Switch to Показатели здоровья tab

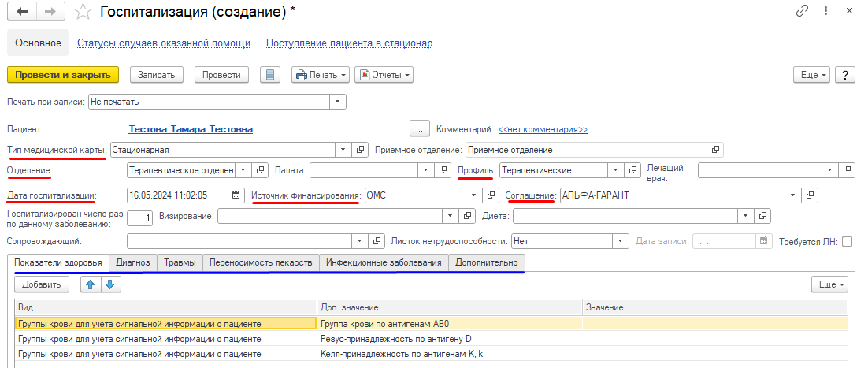click(x=58, y=262)
